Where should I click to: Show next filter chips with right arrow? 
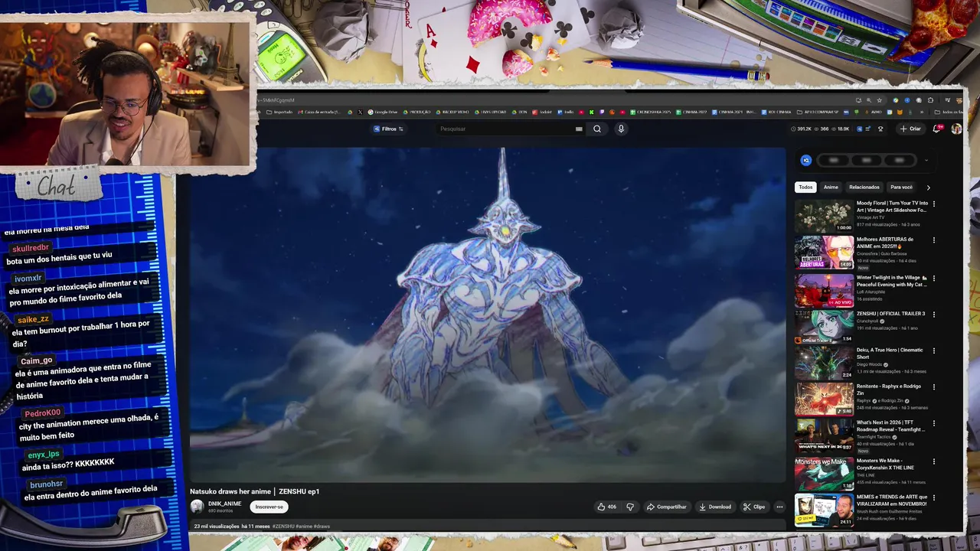[929, 187]
